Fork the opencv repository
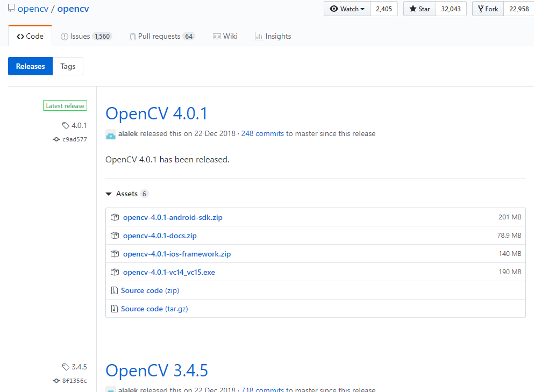Image resolution: width=534 pixels, height=392 pixels. (x=488, y=9)
